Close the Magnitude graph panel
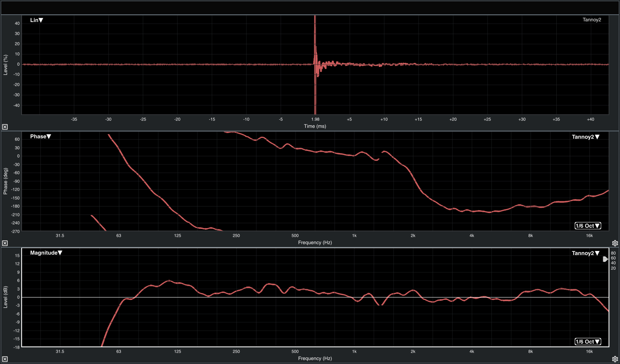The width and height of the screenshot is (620, 364). coord(5,359)
